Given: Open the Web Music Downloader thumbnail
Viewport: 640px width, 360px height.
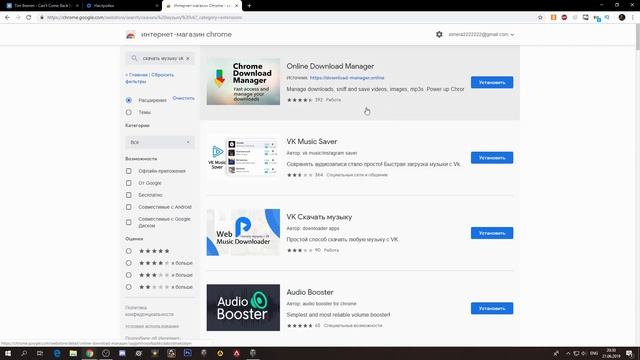Looking at the screenshot, I should pyautogui.click(x=243, y=232).
